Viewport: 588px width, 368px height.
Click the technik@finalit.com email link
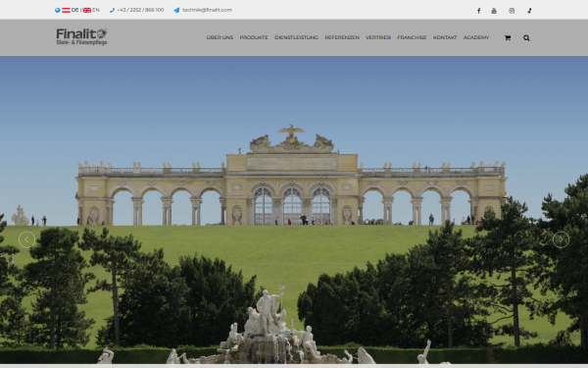point(207,10)
